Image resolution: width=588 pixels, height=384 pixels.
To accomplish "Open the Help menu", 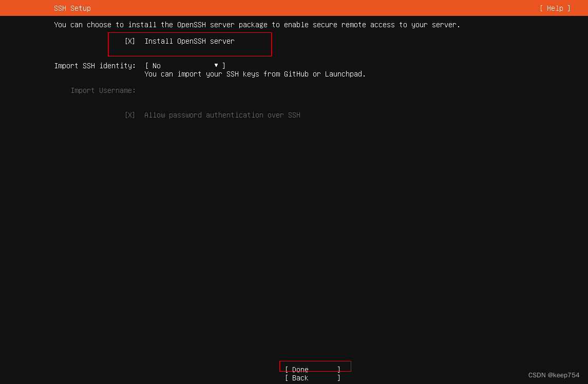I will (555, 8).
